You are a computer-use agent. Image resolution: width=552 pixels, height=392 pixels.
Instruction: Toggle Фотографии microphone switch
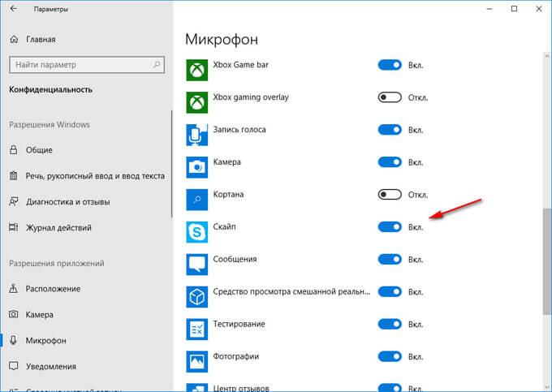tap(390, 356)
